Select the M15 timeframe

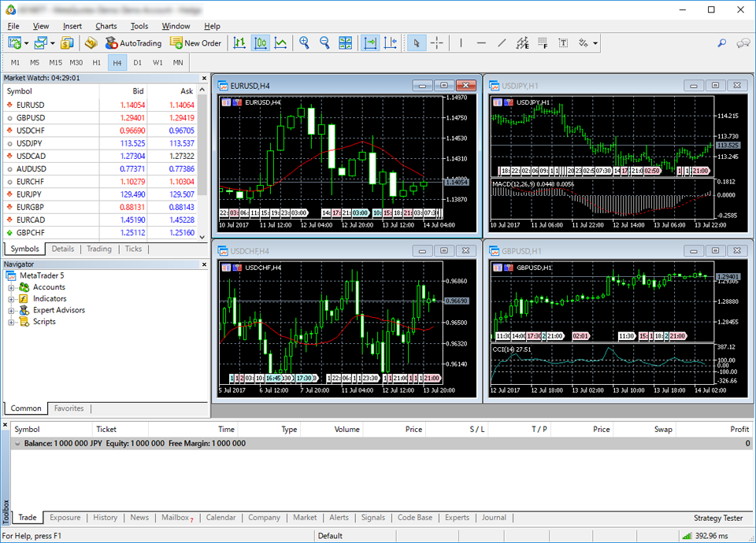(55, 63)
